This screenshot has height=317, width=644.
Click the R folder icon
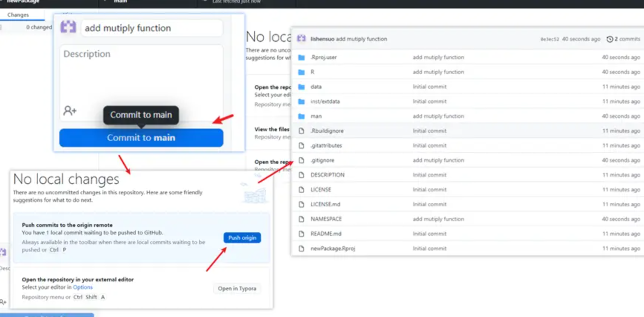pos(301,72)
